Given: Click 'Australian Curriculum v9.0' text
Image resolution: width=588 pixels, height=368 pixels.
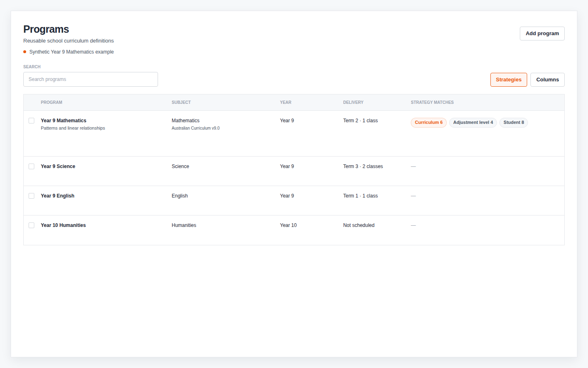Looking at the screenshot, I should point(196,128).
